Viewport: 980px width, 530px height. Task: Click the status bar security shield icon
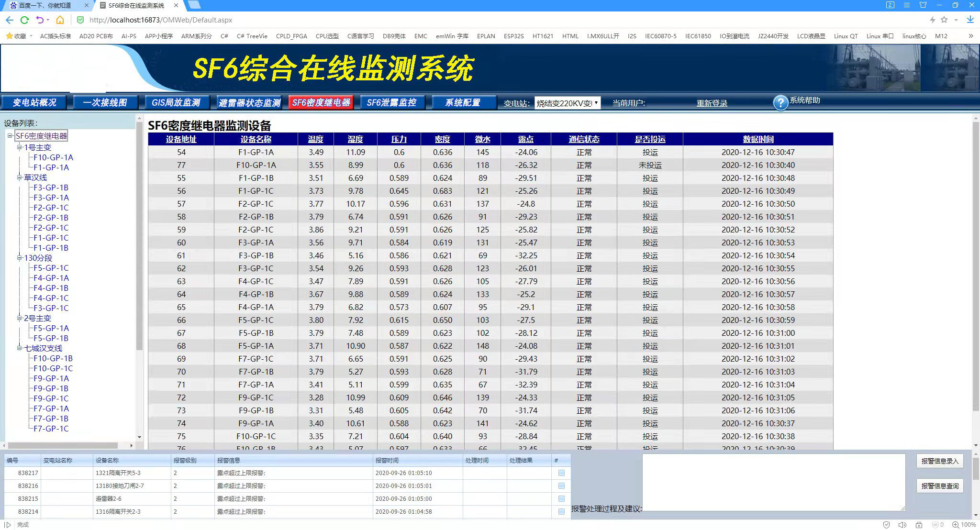pos(886,525)
